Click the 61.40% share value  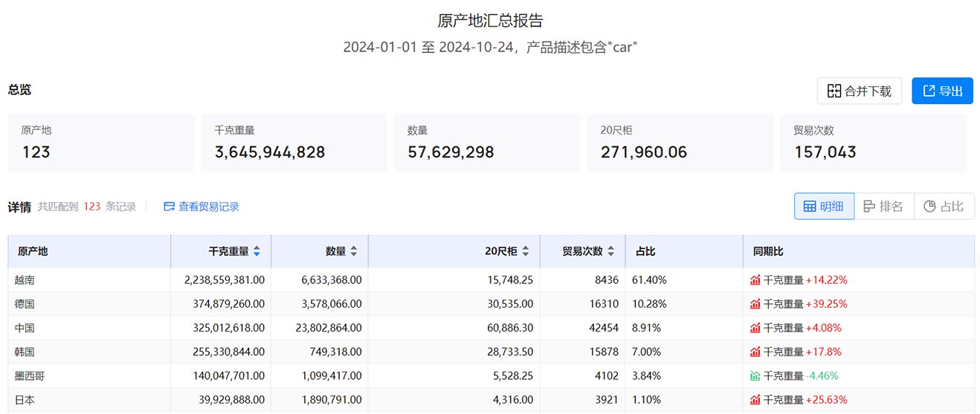[649, 280]
